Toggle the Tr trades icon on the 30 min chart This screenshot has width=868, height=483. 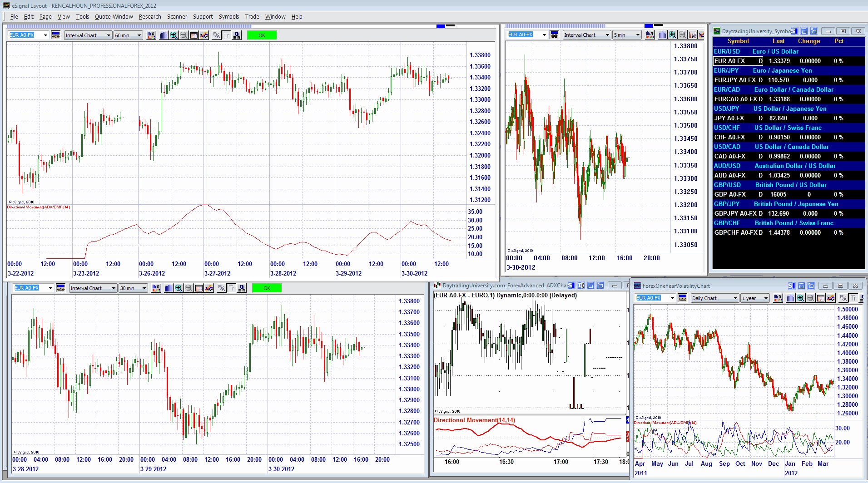[x=232, y=288]
